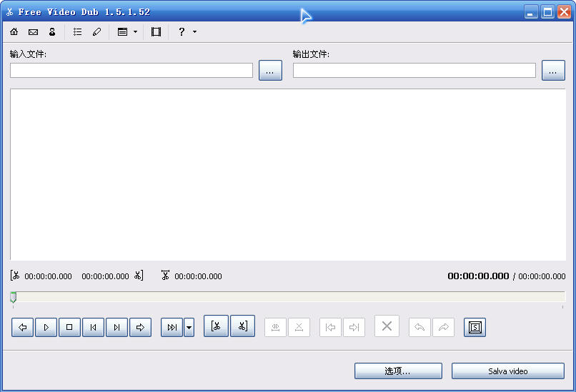This screenshot has height=392, width=576.
Task: Click the framed S snapshot button
Action: (x=475, y=327)
